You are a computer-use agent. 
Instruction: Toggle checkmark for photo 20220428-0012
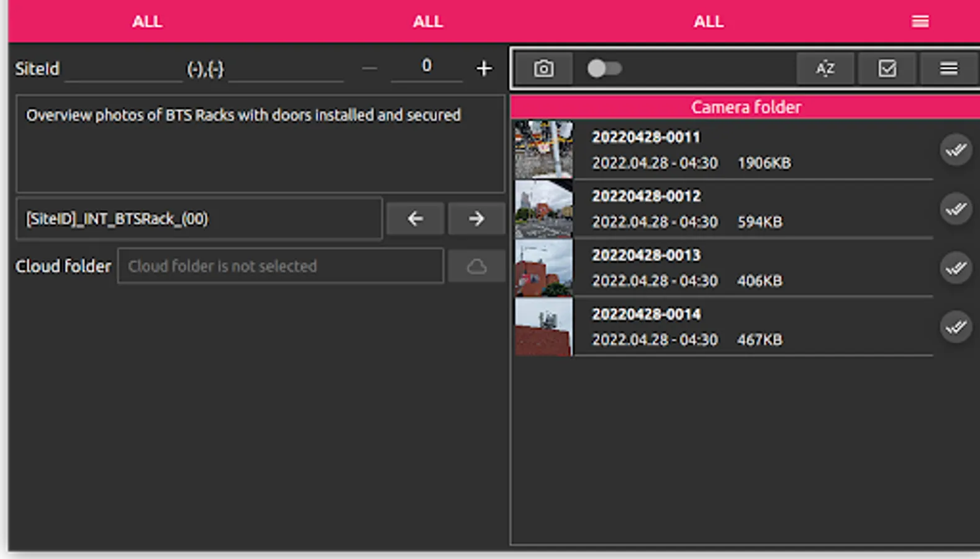[x=956, y=209]
